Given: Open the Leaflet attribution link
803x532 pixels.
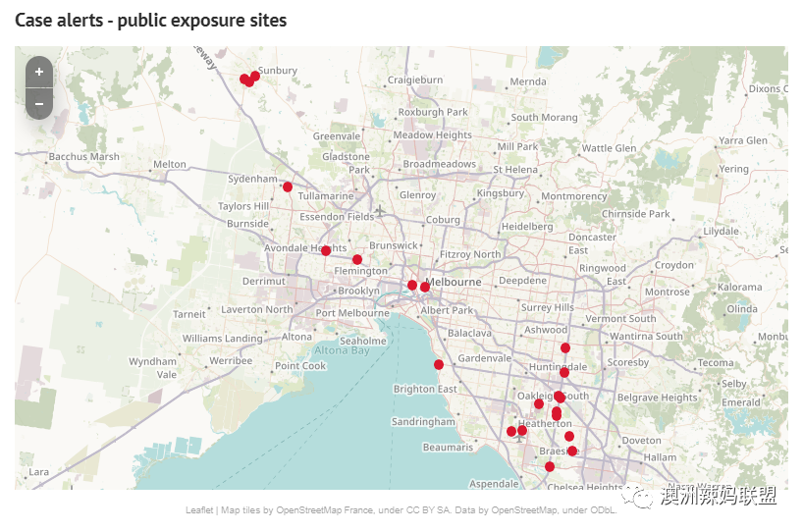Looking at the screenshot, I should click(x=199, y=510).
